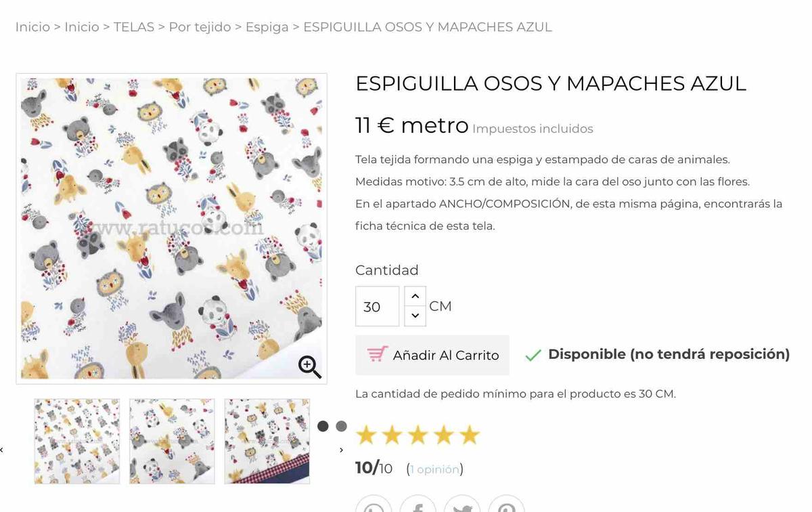Viewport: 812px width, 512px height.
Task: Select the third thumbnail with checkered fabric
Action: tap(267, 441)
